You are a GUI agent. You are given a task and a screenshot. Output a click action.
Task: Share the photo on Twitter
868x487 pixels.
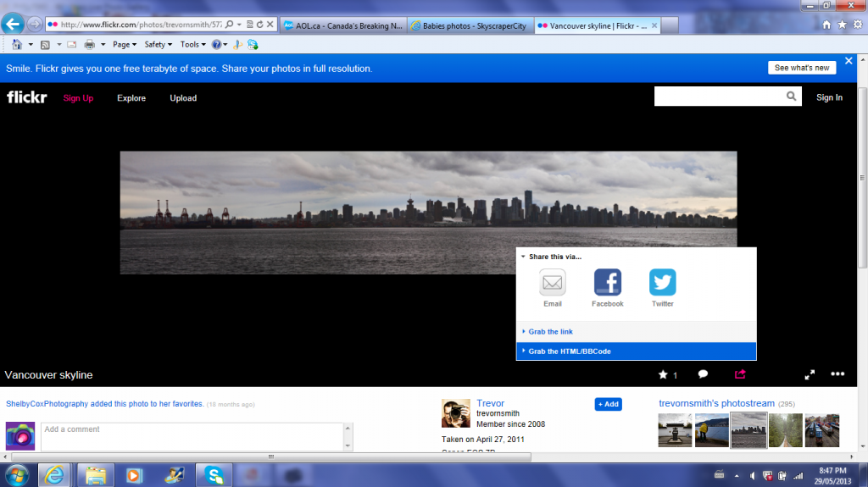pos(662,283)
